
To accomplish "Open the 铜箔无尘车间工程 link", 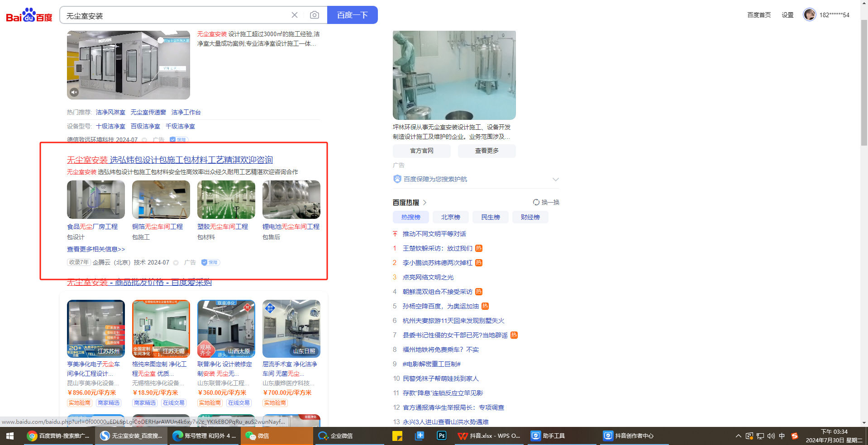I will (157, 227).
